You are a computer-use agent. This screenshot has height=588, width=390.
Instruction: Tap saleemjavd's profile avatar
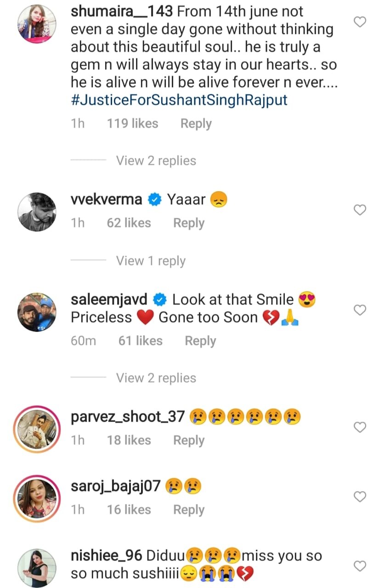37,311
